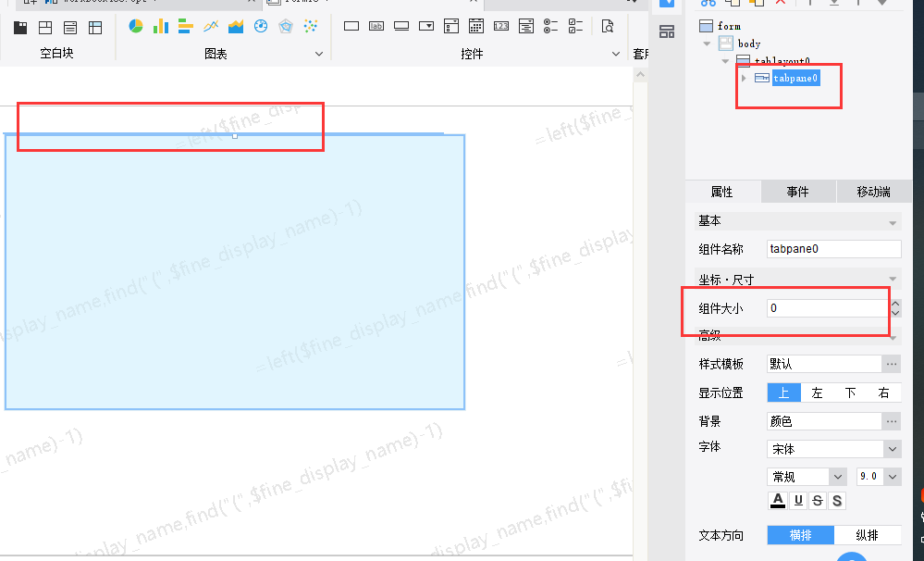Insert a pie chart
The height and width of the screenshot is (561, 924).
tap(136, 26)
